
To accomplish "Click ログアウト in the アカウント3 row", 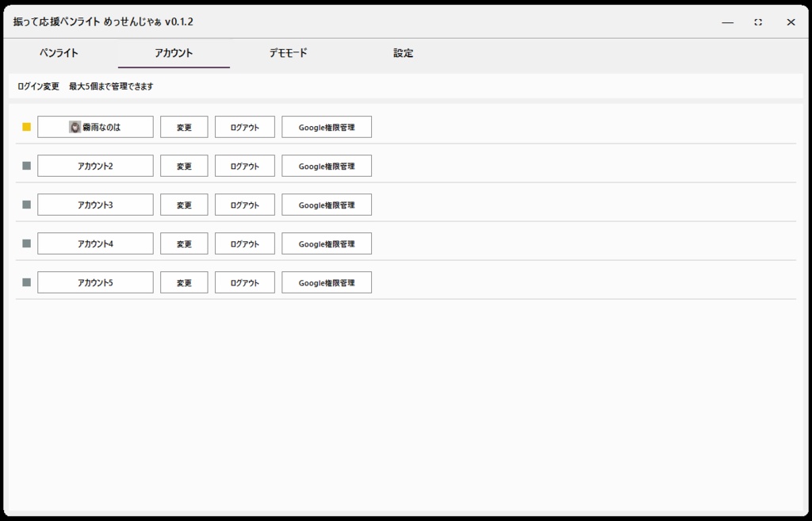I will (x=245, y=205).
